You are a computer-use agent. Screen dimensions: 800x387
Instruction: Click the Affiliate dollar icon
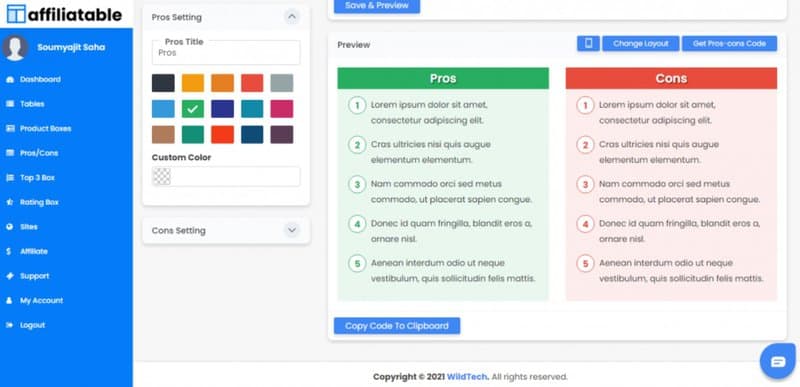[9, 251]
